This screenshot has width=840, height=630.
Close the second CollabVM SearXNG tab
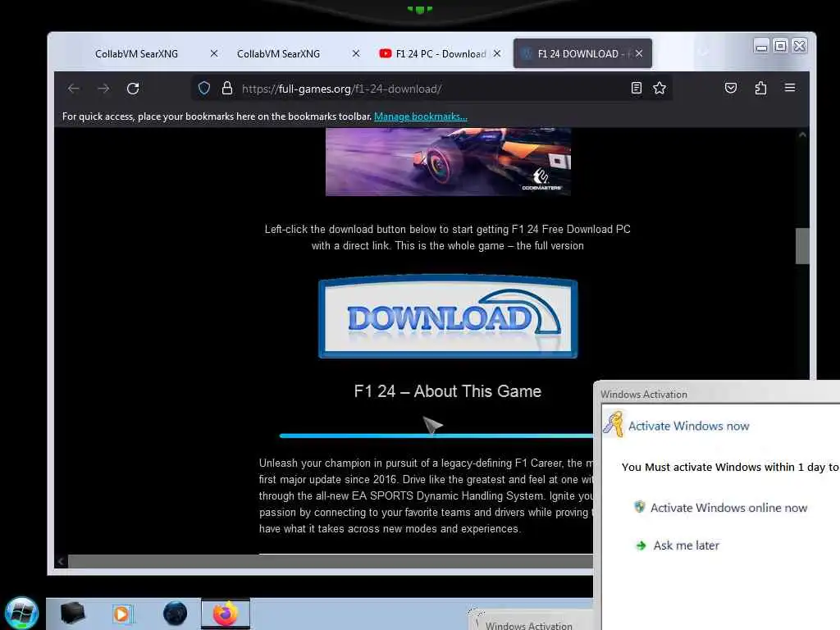pyautogui.click(x=356, y=53)
